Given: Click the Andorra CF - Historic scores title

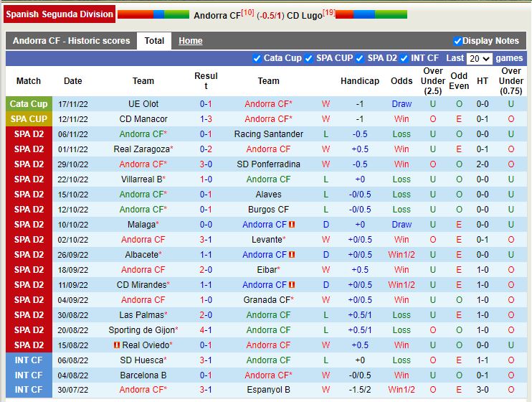Looking at the screenshot, I should click(x=71, y=41).
